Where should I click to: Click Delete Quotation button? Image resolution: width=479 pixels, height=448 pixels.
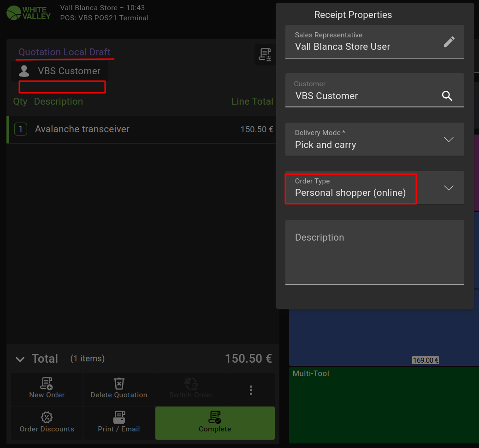tap(119, 389)
